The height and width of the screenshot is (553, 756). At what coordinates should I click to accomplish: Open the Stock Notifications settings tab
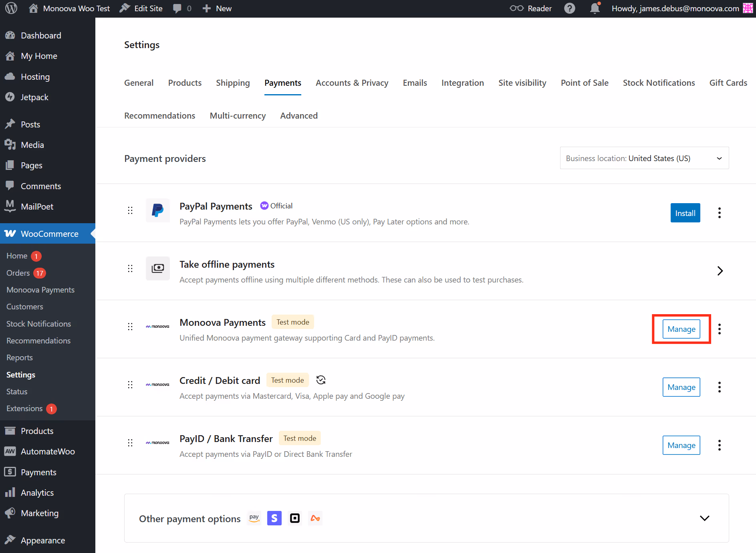tap(659, 83)
